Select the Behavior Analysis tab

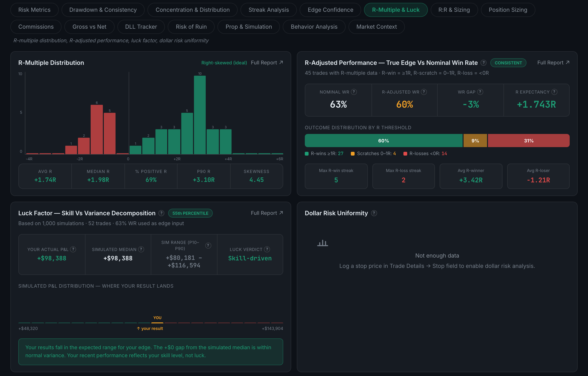pyautogui.click(x=314, y=27)
